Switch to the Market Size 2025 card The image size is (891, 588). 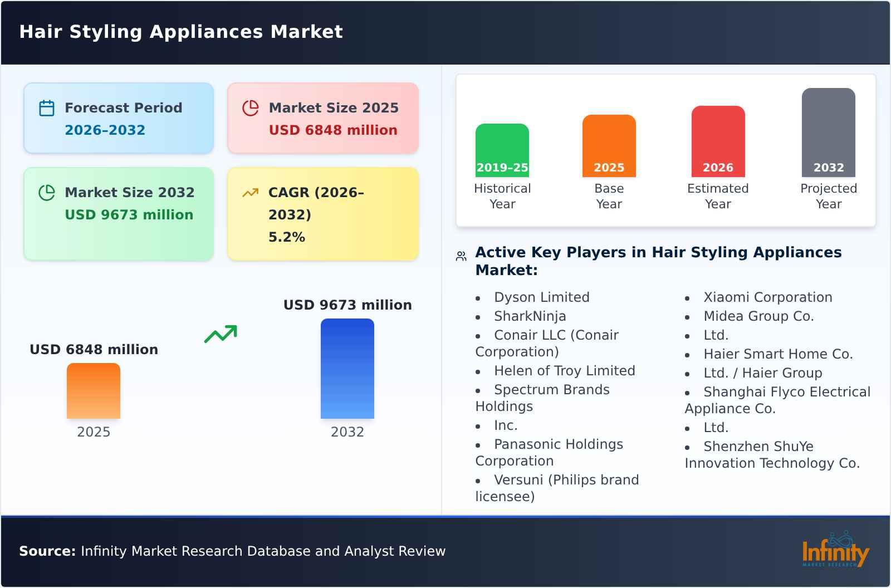(x=323, y=117)
